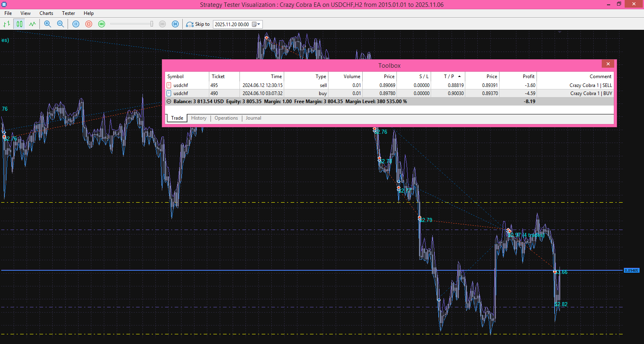The width and height of the screenshot is (644, 344).
Task: Open the Charts menu
Action: (x=46, y=13)
